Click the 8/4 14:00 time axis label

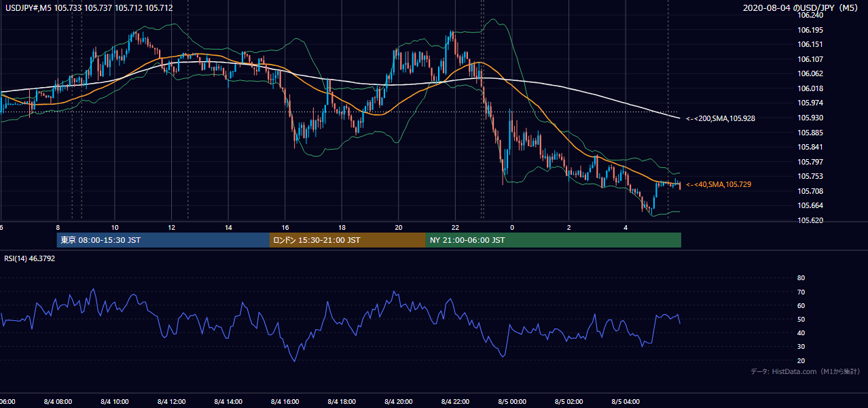228,401
